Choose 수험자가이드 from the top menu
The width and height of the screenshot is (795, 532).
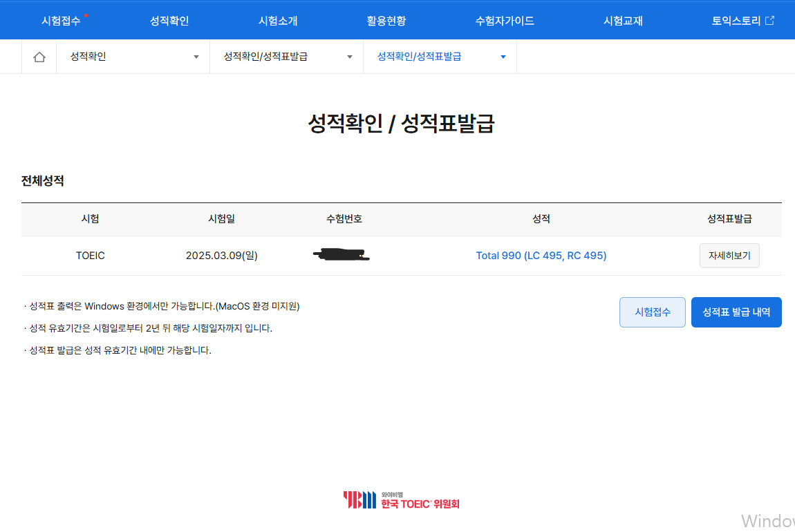click(505, 21)
